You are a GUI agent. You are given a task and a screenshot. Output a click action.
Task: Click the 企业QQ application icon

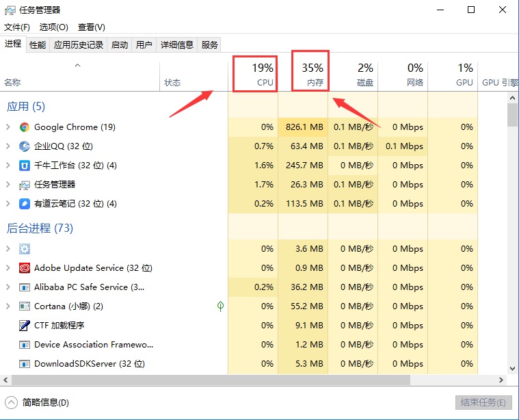point(25,146)
